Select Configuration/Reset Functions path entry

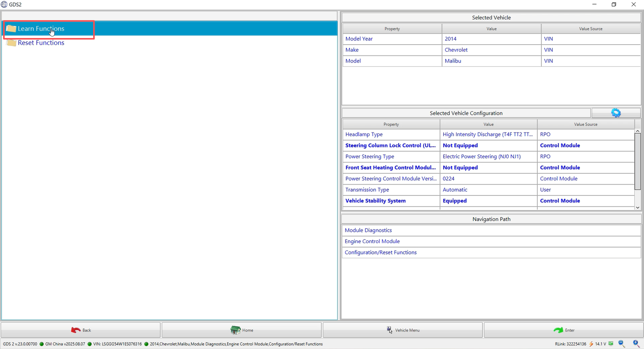[x=380, y=252]
